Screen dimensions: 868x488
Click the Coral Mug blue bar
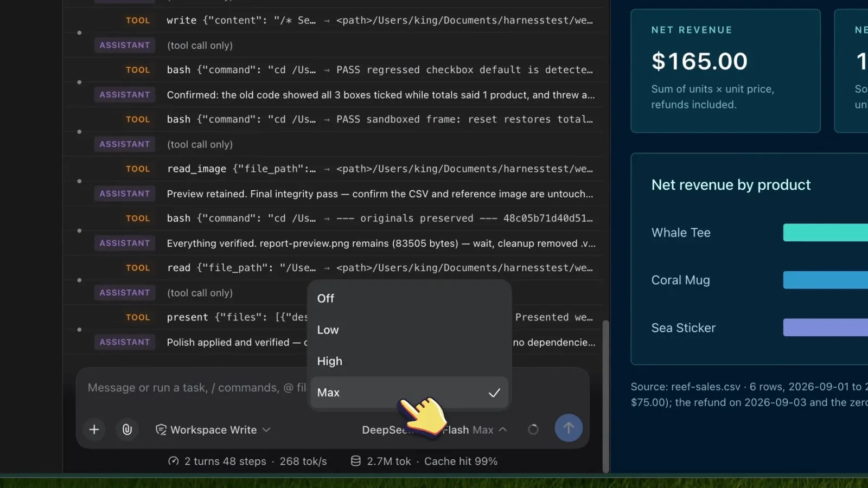(825, 280)
